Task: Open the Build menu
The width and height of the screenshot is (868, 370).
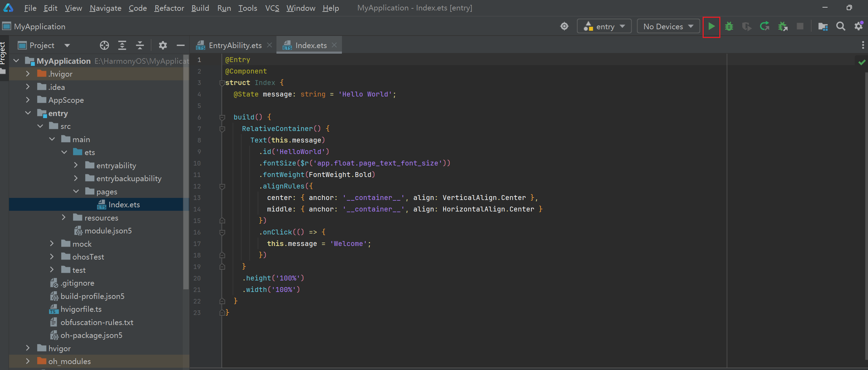Action: [x=200, y=8]
